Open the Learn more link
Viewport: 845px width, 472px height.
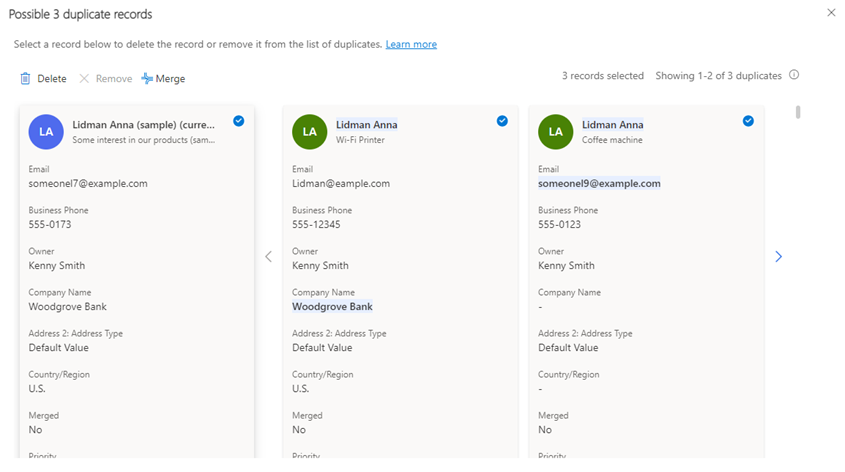pos(411,44)
